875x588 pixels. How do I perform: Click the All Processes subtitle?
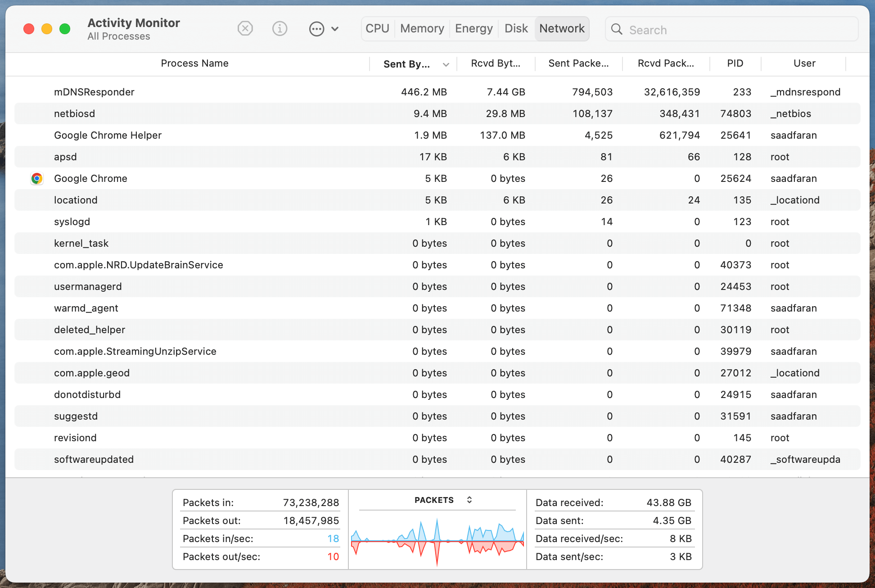point(119,36)
